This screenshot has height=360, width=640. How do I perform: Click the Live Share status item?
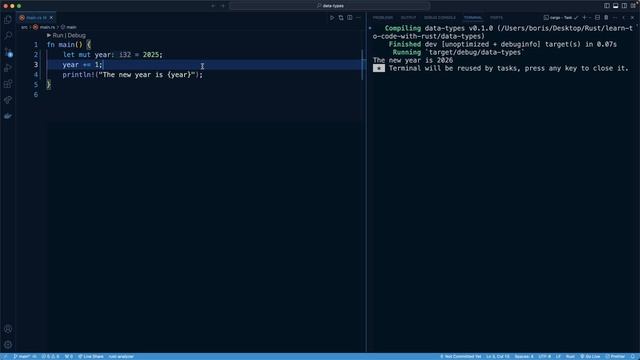(91, 357)
